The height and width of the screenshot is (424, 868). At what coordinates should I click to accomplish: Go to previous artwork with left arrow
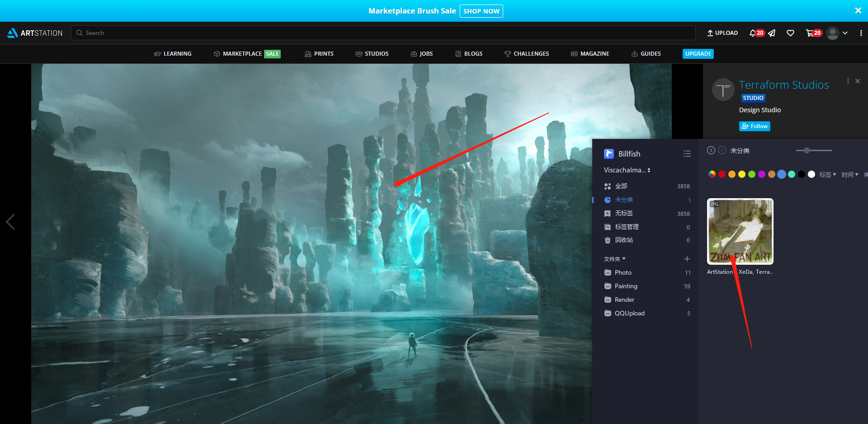coord(10,222)
